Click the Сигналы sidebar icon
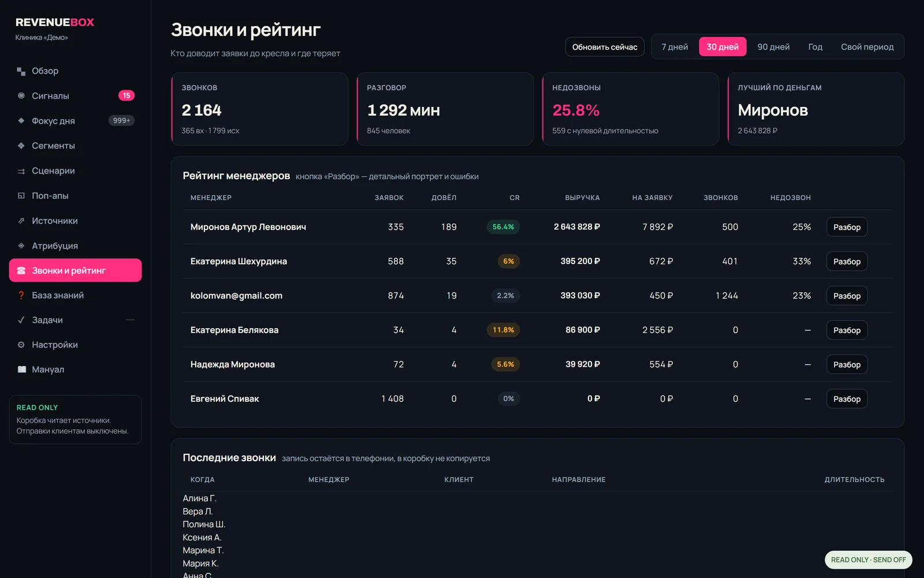 pos(21,96)
